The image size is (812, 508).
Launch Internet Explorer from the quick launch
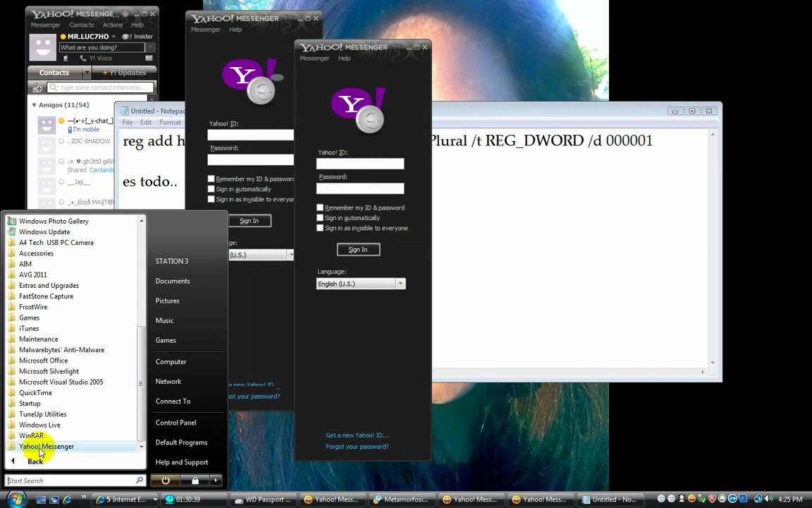pyautogui.click(x=67, y=500)
